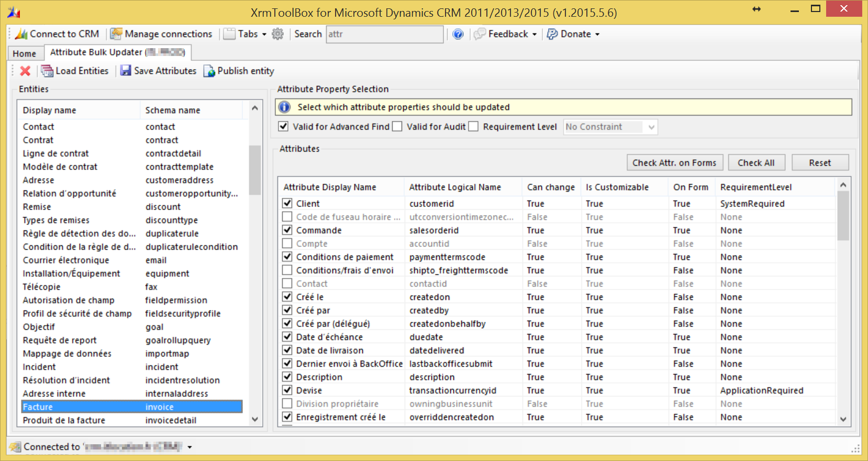Click the Check All button
The height and width of the screenshot is (461, 868).
pos(756,163)
